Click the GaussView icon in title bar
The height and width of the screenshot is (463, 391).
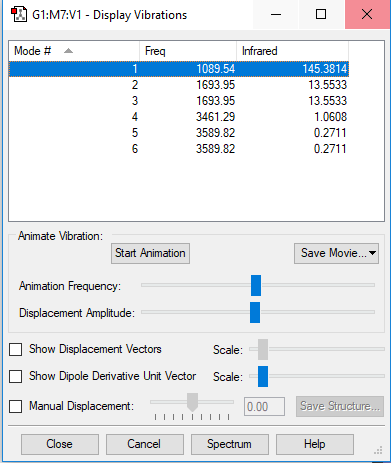coord(19,15)
